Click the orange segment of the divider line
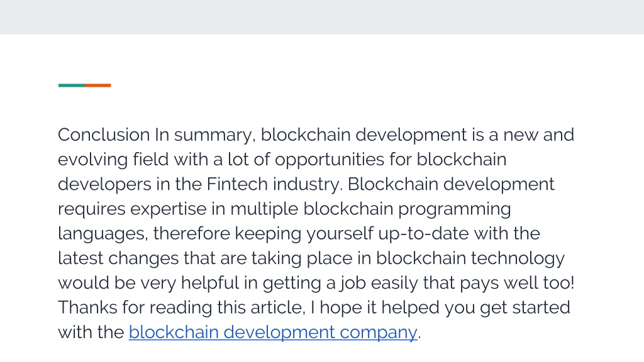Image resolution: width=644 pixels, height=362 pixels. [98, 85]
